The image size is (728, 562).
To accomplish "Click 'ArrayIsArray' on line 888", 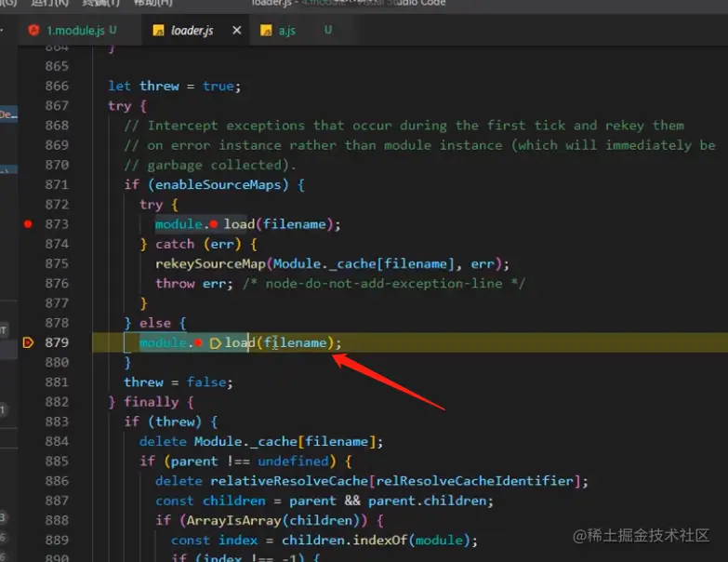I will 233,520.
